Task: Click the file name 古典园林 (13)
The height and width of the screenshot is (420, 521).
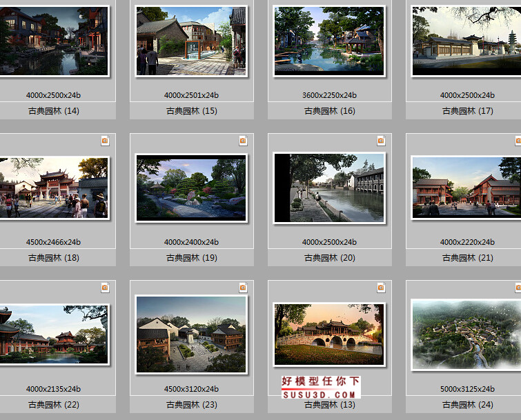Action: pyautogui.click(x=330, y=405)
